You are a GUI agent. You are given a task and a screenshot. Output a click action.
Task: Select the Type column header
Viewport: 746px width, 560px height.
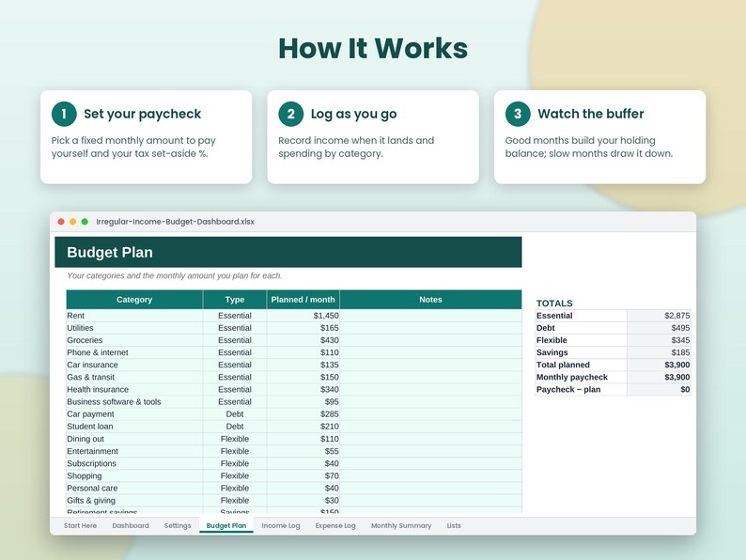point(235,300)
